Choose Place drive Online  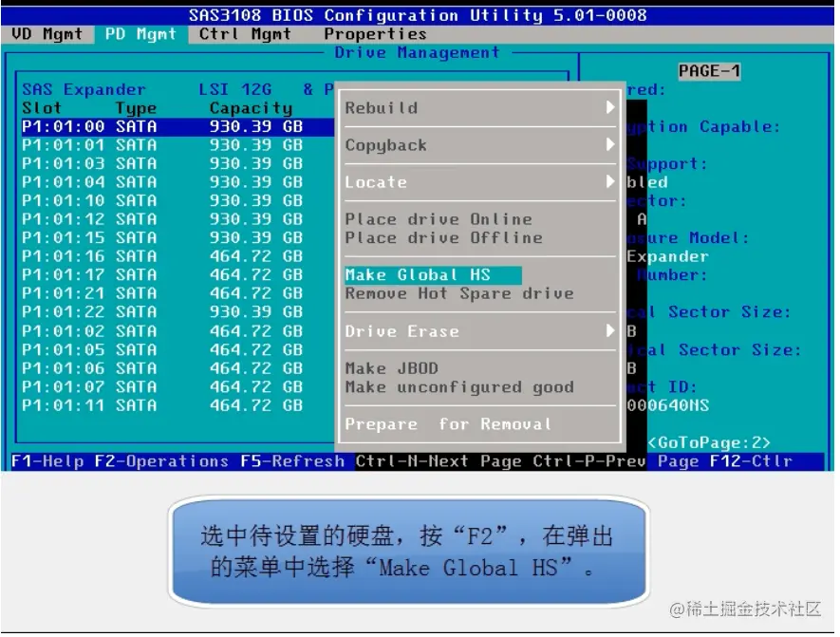pyautogui.click(x=439, y=219)
